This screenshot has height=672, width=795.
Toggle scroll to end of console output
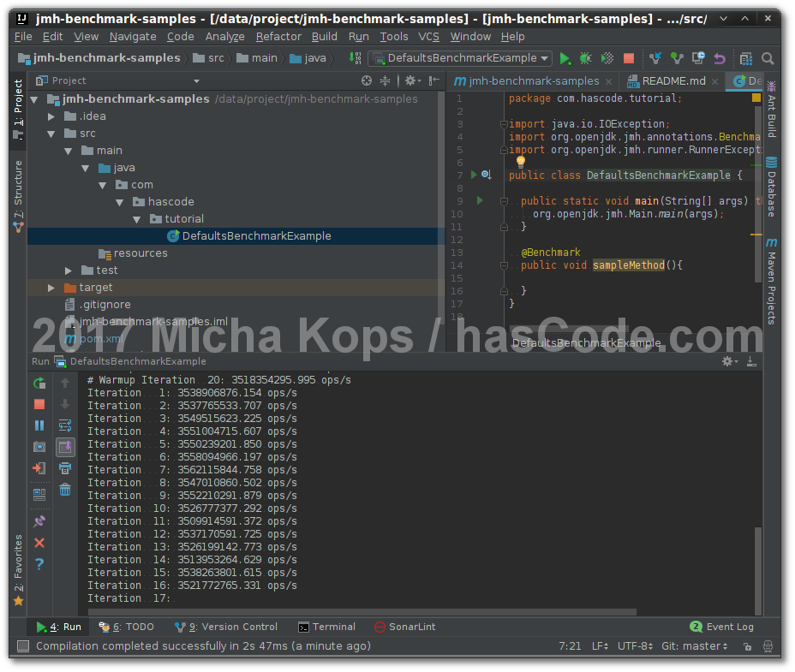[x=65, y=447]
